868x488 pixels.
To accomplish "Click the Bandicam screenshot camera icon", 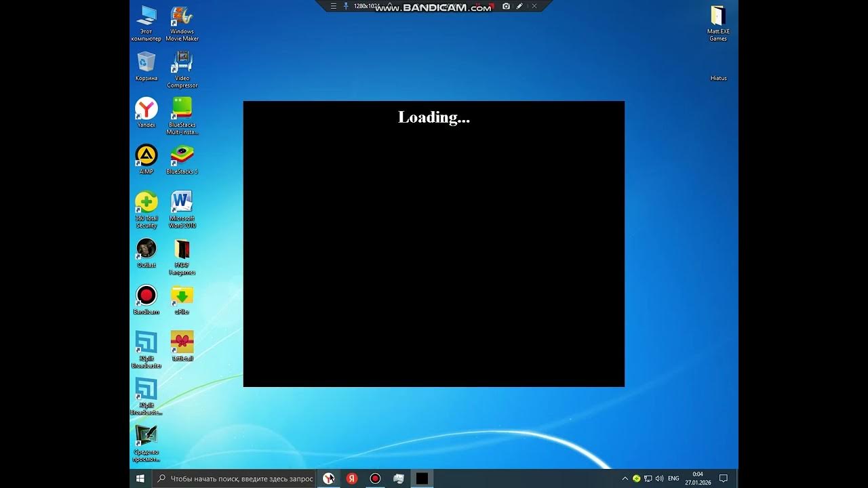I will coord(506,6).
